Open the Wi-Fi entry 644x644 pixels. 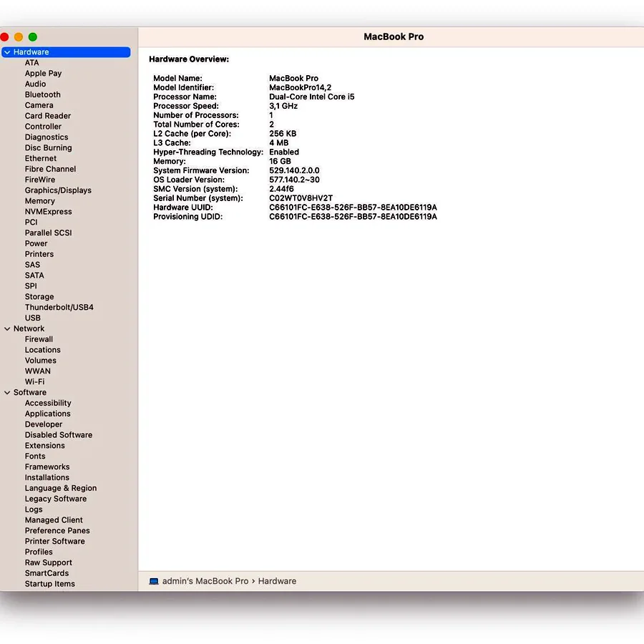(35, 382)
